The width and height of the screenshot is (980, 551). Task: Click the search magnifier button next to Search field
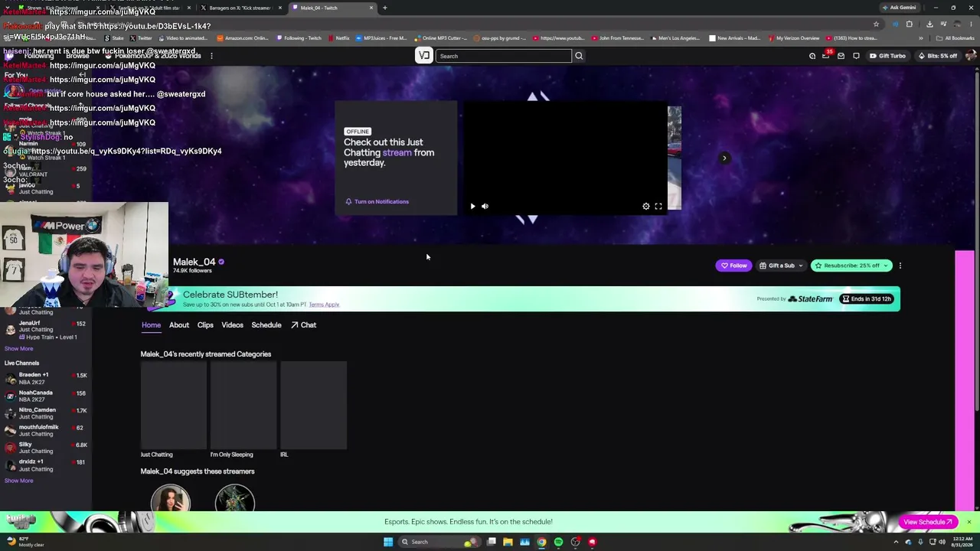tap(579, 56)
